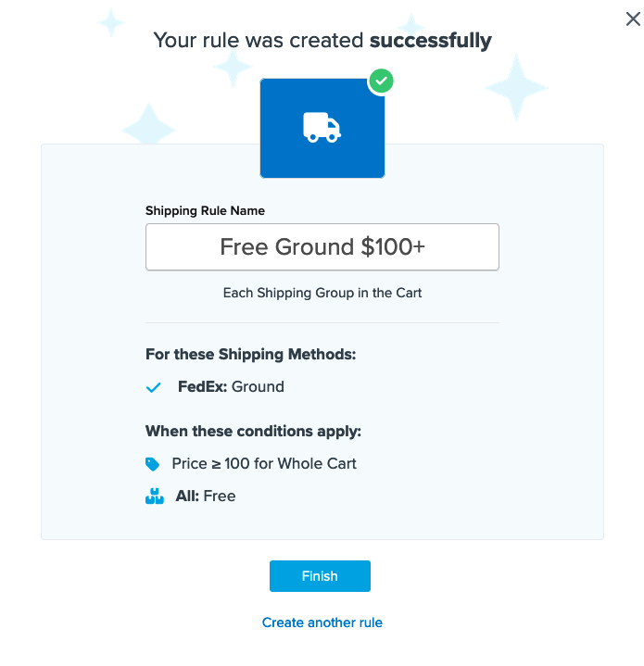This screenshot has height=666, width=644.
Task: Open the Create another rule link
Action: coord(322,622)
